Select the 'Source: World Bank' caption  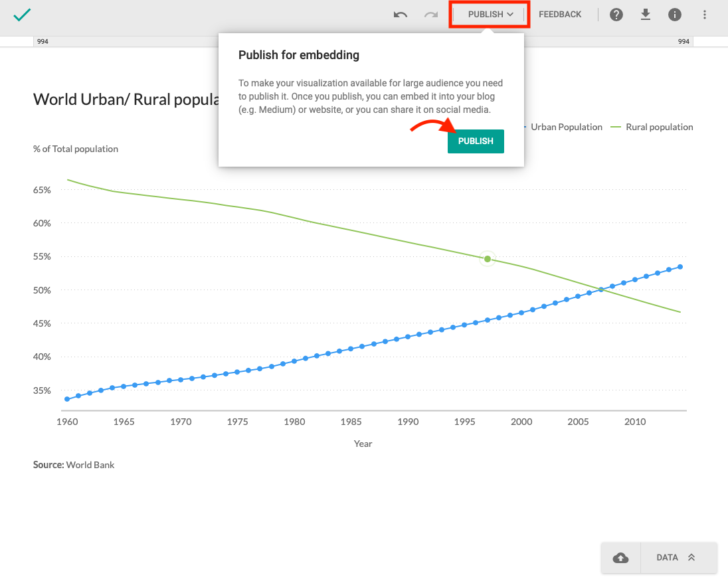click(x=74, y=465)
